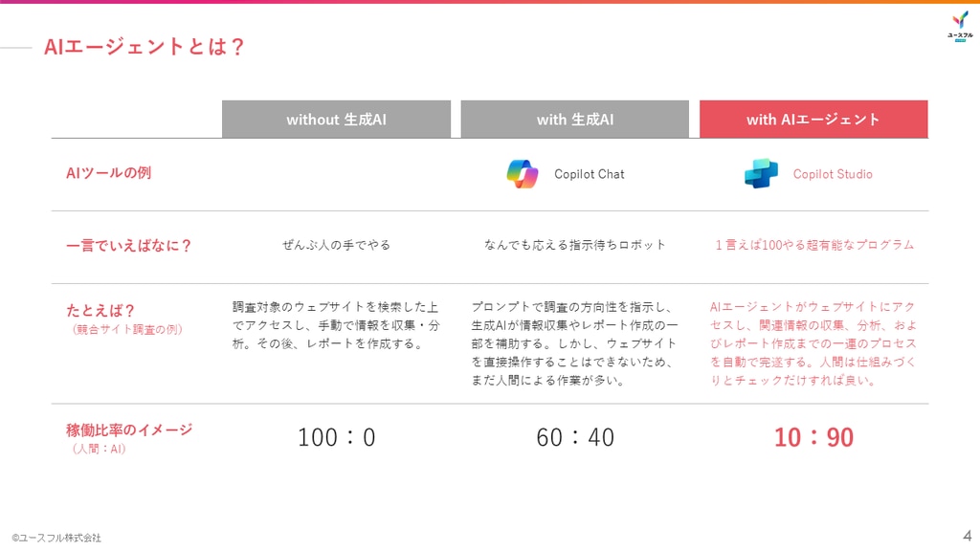Click the "たとえば？" row label

pos(100,311)
